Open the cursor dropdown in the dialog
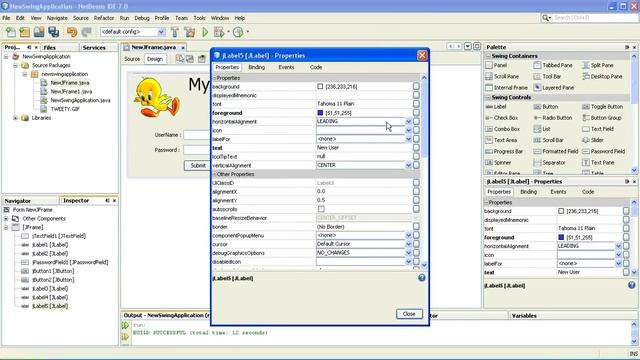This screenshot has height=360, width=640. [x=408, y=244]
